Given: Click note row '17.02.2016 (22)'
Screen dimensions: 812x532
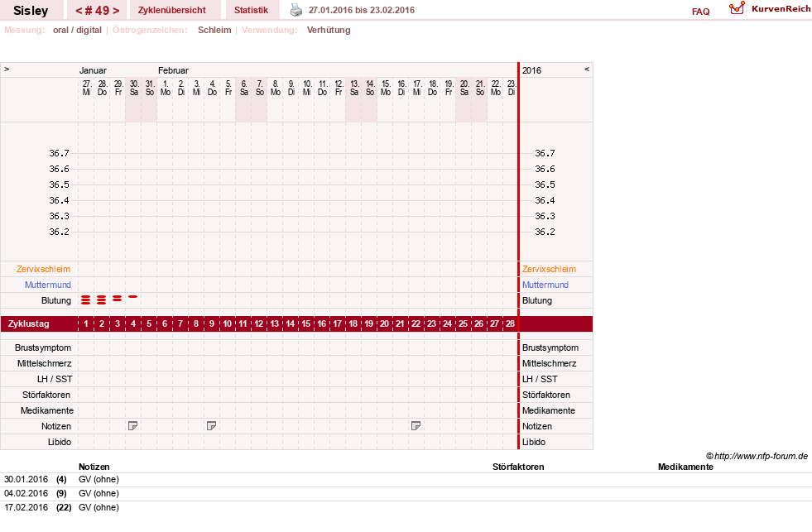Looking at the screenshot, I should pos(406,508).
